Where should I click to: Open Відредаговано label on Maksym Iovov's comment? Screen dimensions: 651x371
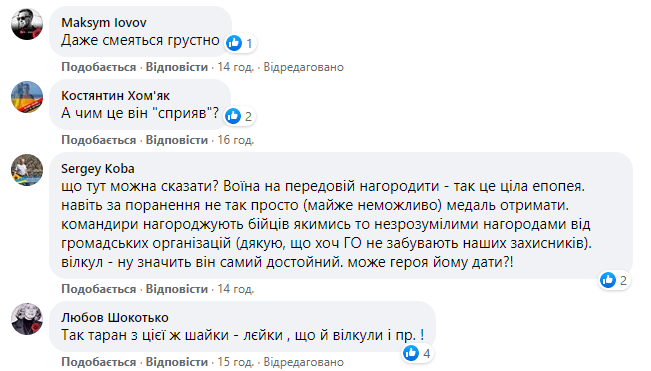303,67
